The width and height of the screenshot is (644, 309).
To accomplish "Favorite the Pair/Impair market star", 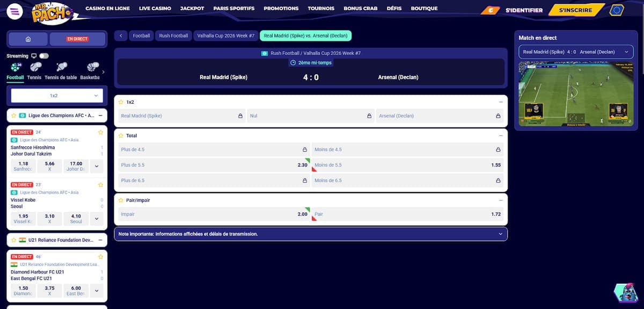I will click(121, 200).
